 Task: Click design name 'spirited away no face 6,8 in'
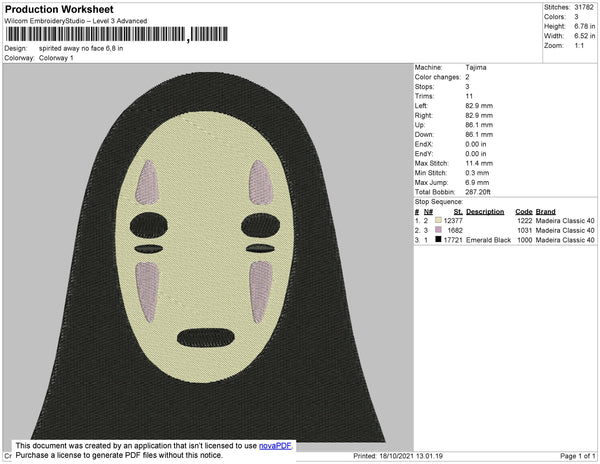[x=81, y=49]
